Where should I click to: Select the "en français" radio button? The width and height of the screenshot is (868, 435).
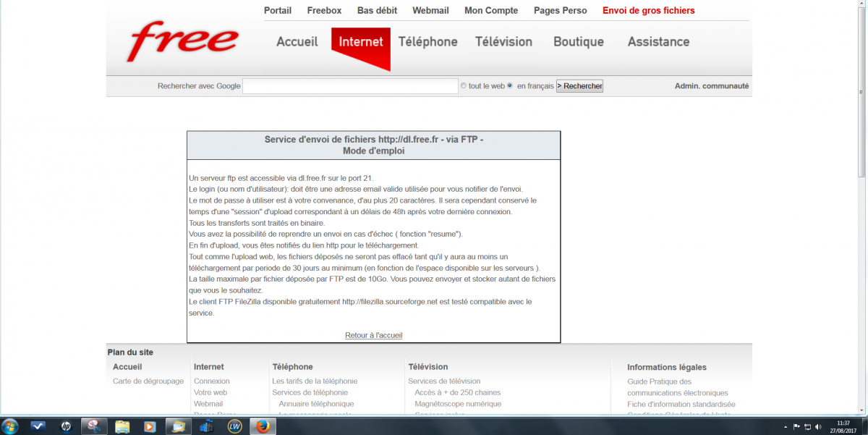[x=510, y=85]
